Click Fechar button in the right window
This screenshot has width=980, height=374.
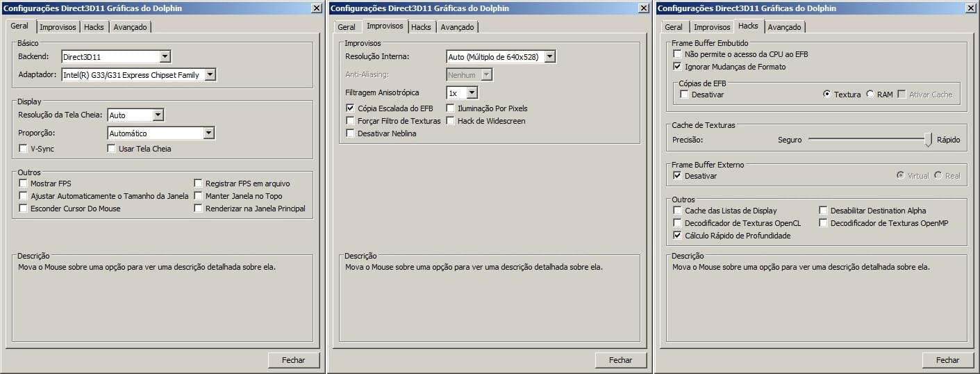point(948,360)
